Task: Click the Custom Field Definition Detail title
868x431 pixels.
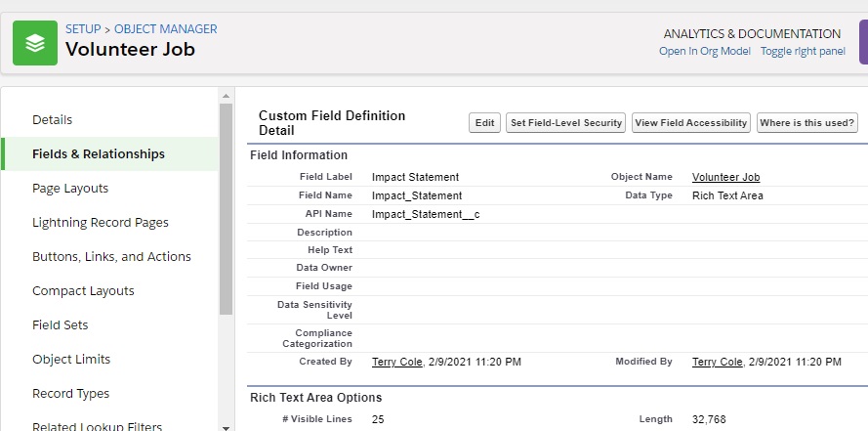Action: 332,123
